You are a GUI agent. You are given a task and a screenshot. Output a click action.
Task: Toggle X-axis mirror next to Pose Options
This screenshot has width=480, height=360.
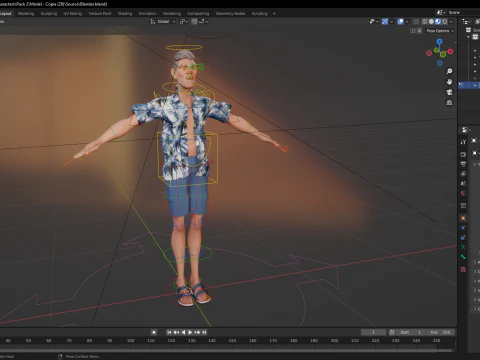[419, 31]
